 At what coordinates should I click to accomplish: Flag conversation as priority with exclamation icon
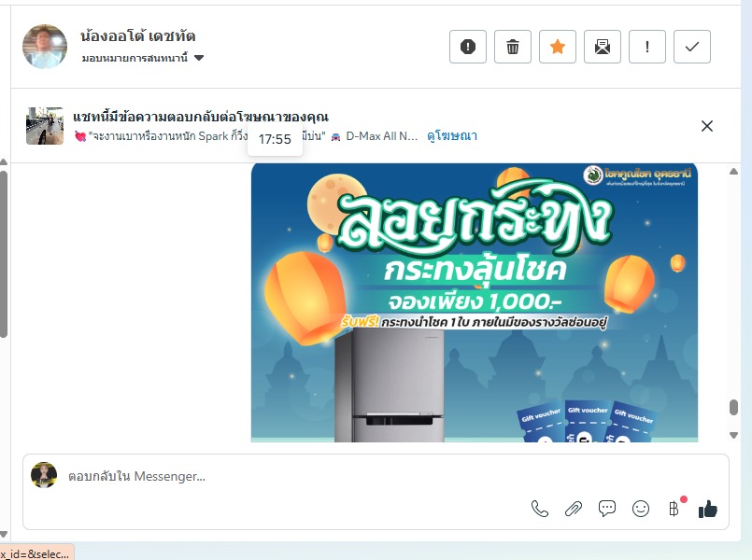point(647,47)
